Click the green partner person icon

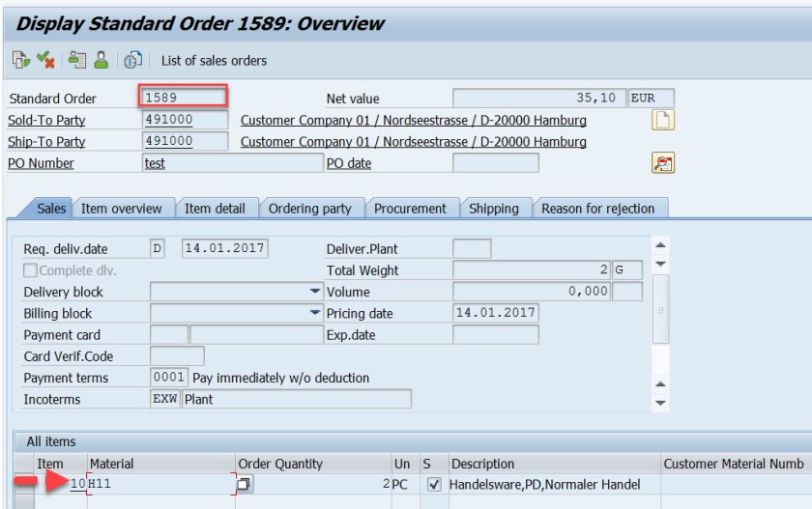tap(101, 60)
